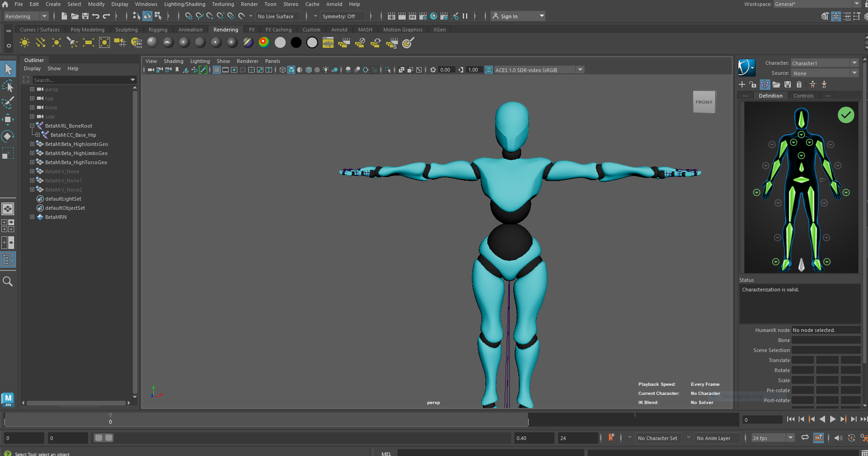Viewport: 868px width, 456px height.
Task: Activate the Move tool in toolbox
Action: 8,119
